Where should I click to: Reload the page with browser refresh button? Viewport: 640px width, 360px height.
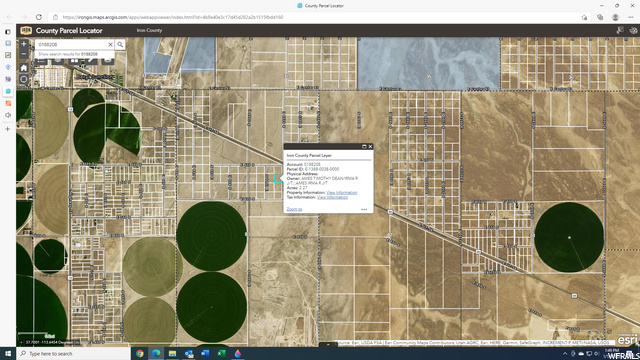click(x=39, y=17)
